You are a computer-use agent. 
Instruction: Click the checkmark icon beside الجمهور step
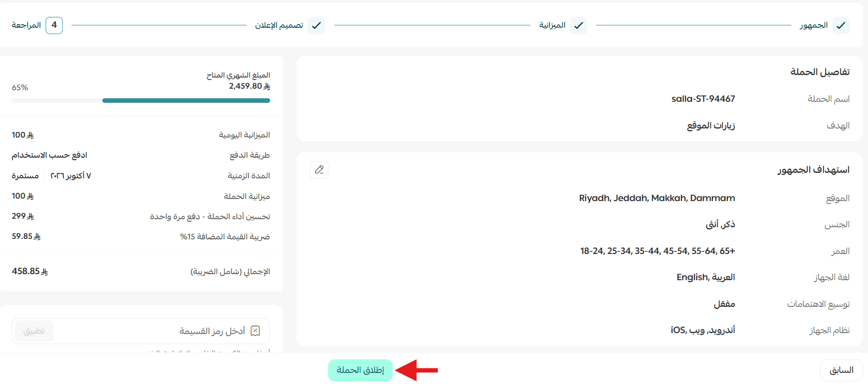point(841,25)
